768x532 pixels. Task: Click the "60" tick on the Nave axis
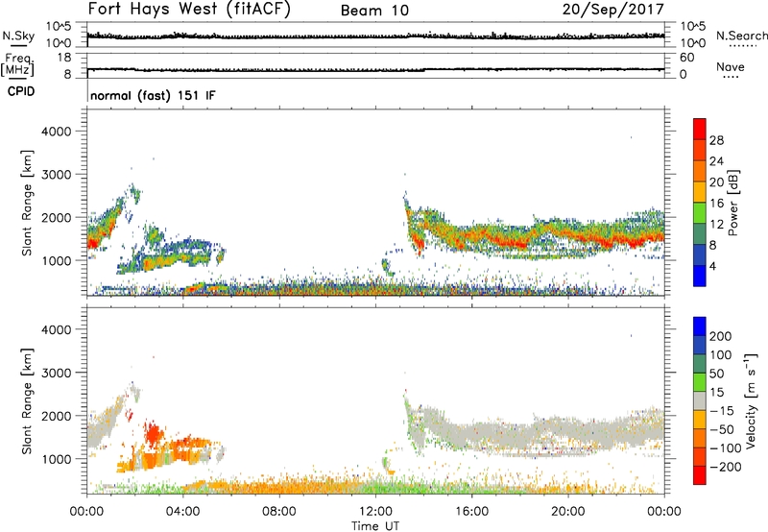[x=686, y=58]
